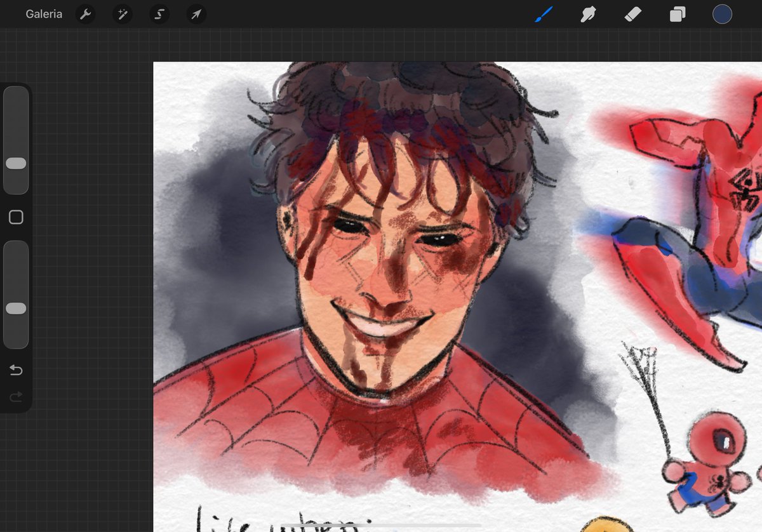Select the Paint brush tool
This screenshot has width=762, height=532.
(544, 14)
